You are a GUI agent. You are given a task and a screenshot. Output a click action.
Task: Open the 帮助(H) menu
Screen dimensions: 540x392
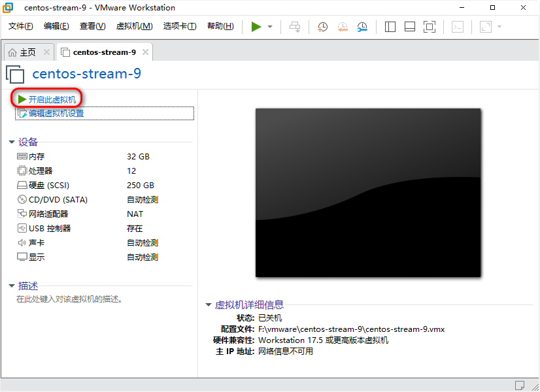220,26
